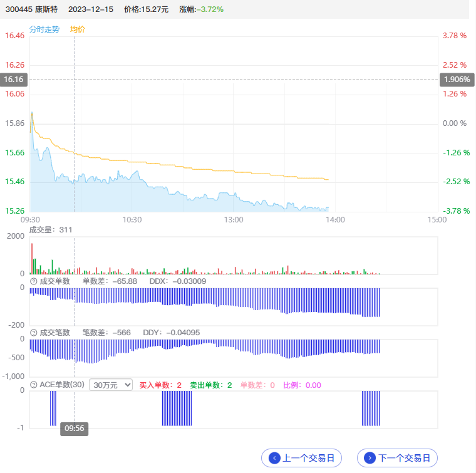Toggle the 比例 legend in ACE panel
Image resolution: width=476 pixels, height=473 pixels.
point(302,385)
